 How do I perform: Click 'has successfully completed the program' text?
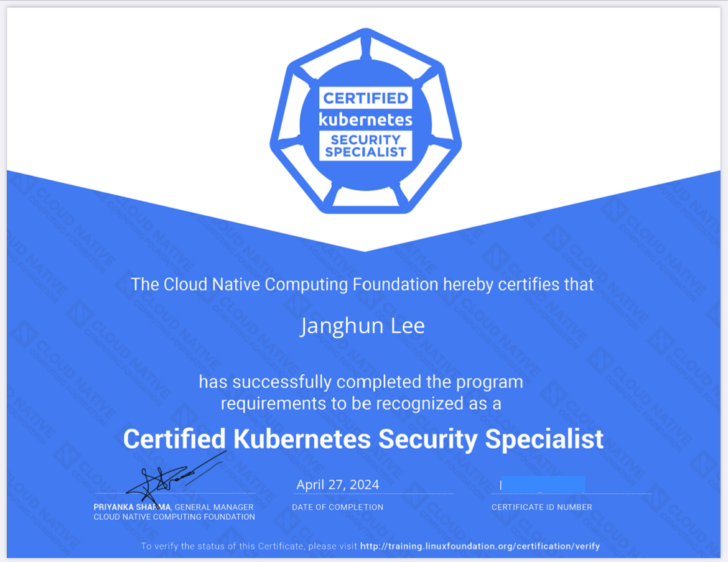click(x=361, y=382)
